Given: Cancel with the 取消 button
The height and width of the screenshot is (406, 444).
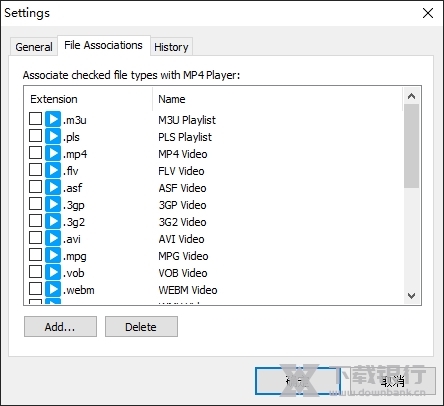Looking at the screenshot, I should pos(392,381).
